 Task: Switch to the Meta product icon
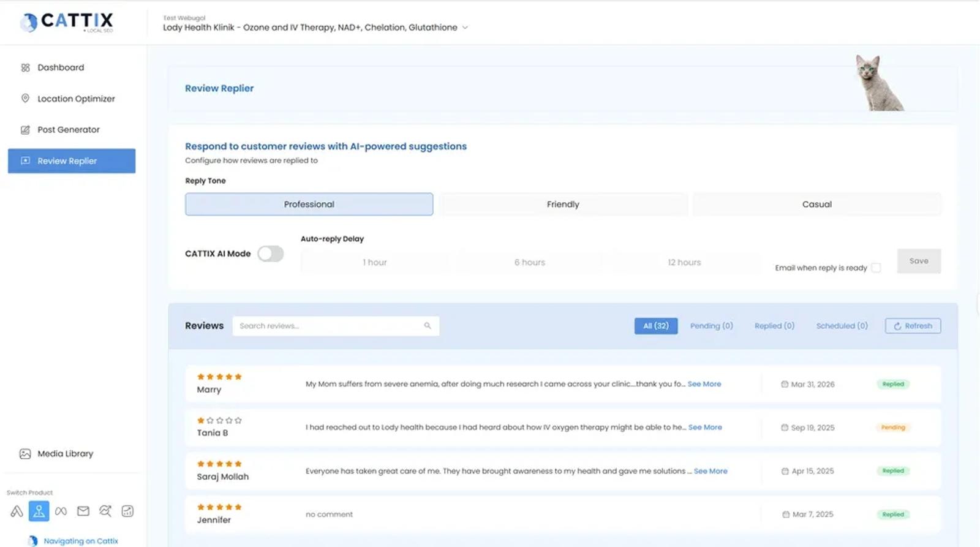click(61, 511)
